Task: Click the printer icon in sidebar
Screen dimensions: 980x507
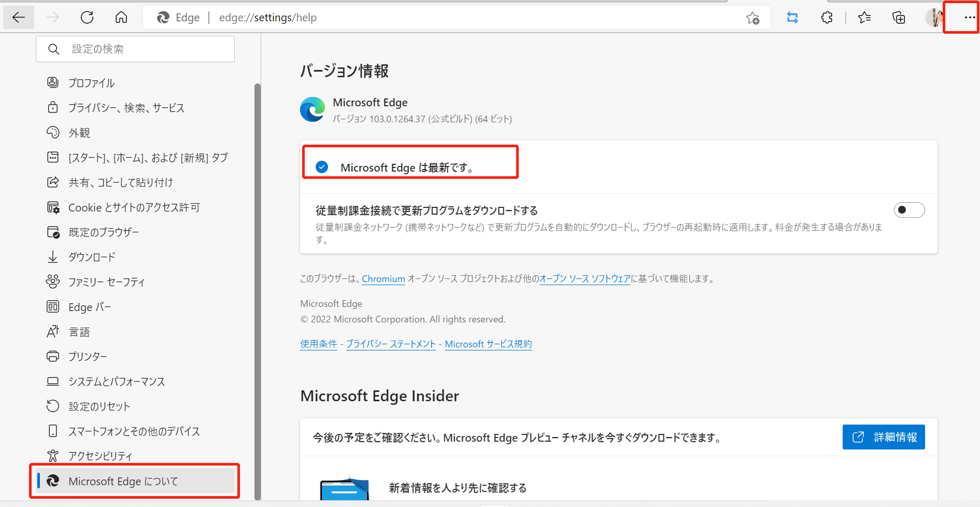Action: (53, 356)
